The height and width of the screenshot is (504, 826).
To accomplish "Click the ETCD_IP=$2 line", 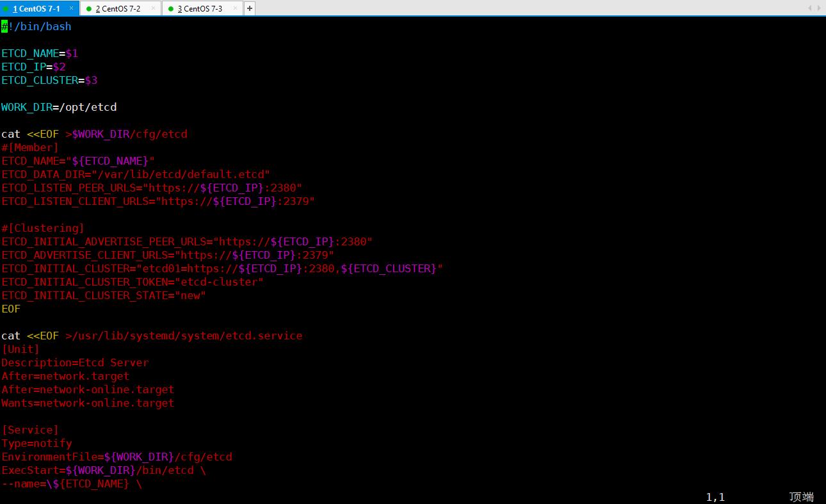I will point(33,67).
